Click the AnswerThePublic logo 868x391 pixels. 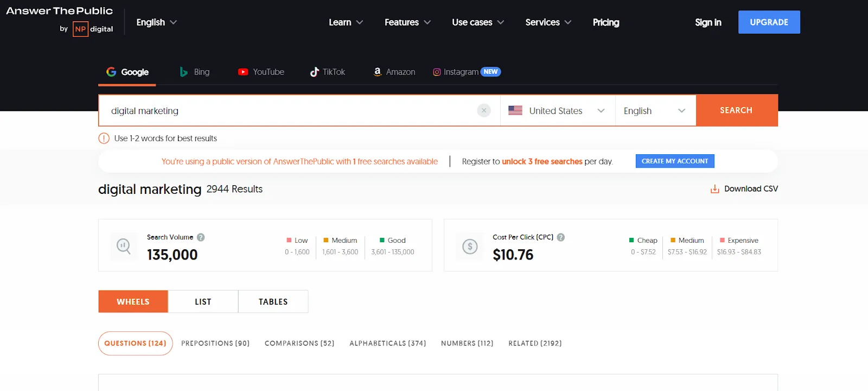pyautogui.click(x=59, y=11)
